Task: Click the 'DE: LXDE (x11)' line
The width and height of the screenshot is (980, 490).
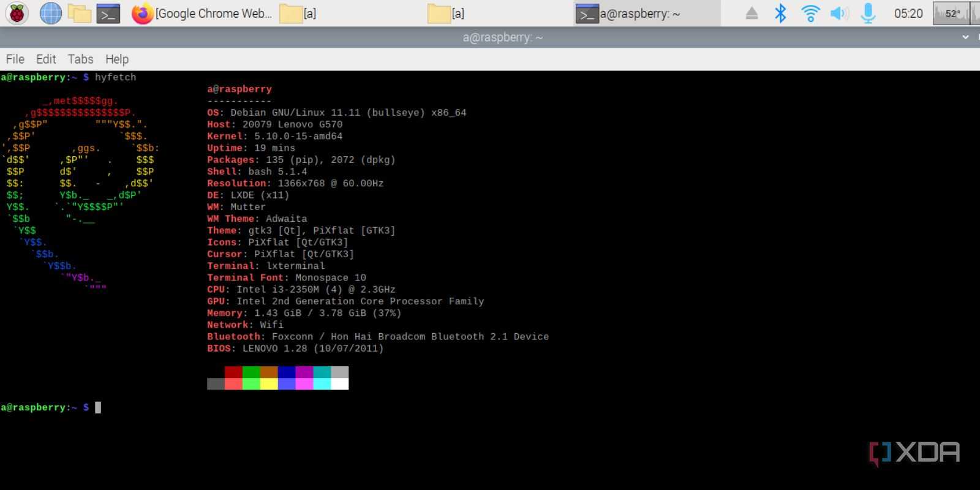Action: pyautogui.click(x=248, y=195)
